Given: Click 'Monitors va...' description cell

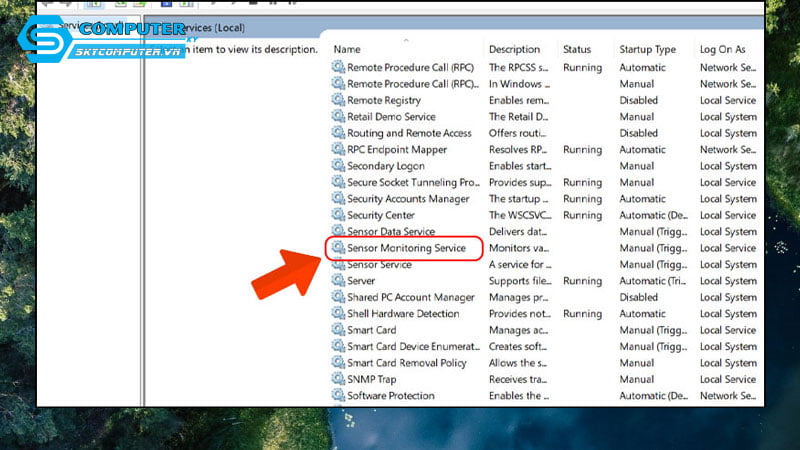Looking at the screenshot, I should pos(519,248).
